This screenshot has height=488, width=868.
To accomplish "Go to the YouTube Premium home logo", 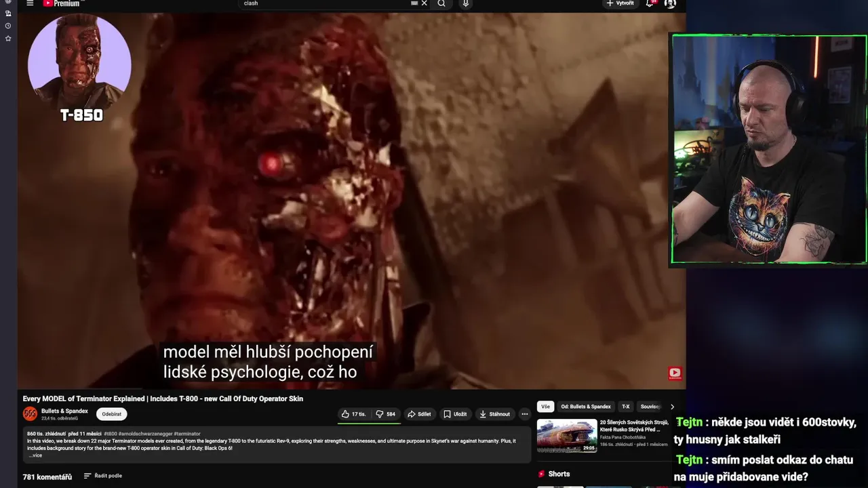I will (x=61, y=3).
